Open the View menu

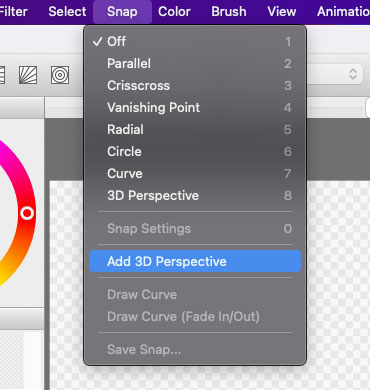click(x=282, y=12)
